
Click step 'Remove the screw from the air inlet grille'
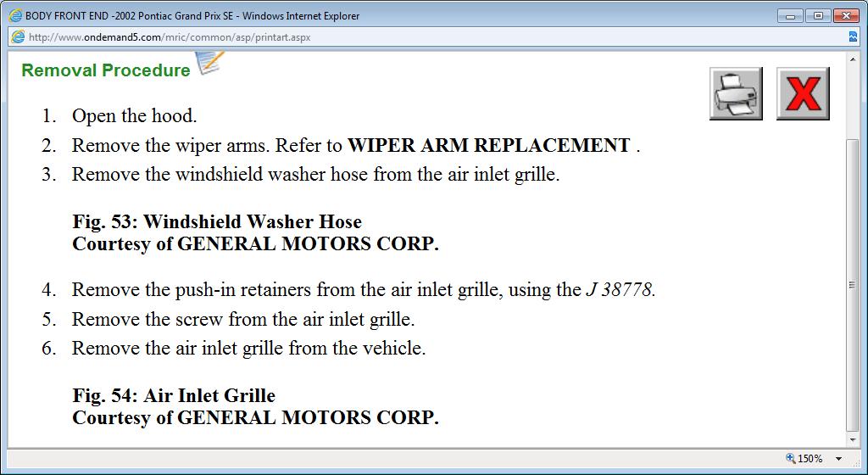[x=243, y=320]
